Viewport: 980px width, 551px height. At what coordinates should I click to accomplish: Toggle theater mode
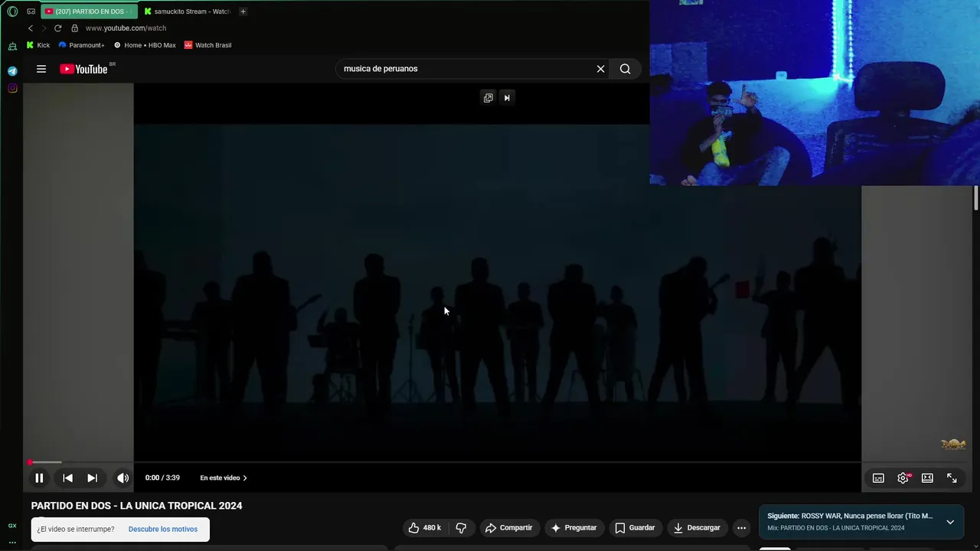[927, 478]
